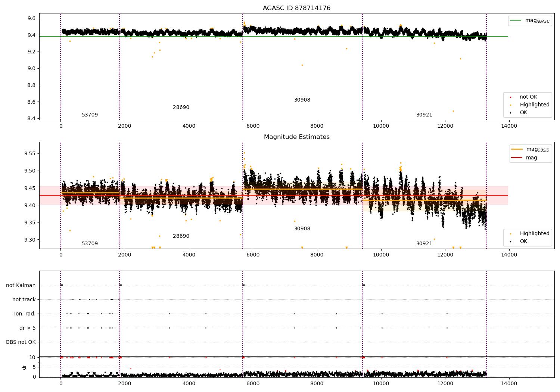Click obsid label 53709 in top plot
The height and width of the screenshot is (392, 560).
pyautogui.click(x=90, y=115)
